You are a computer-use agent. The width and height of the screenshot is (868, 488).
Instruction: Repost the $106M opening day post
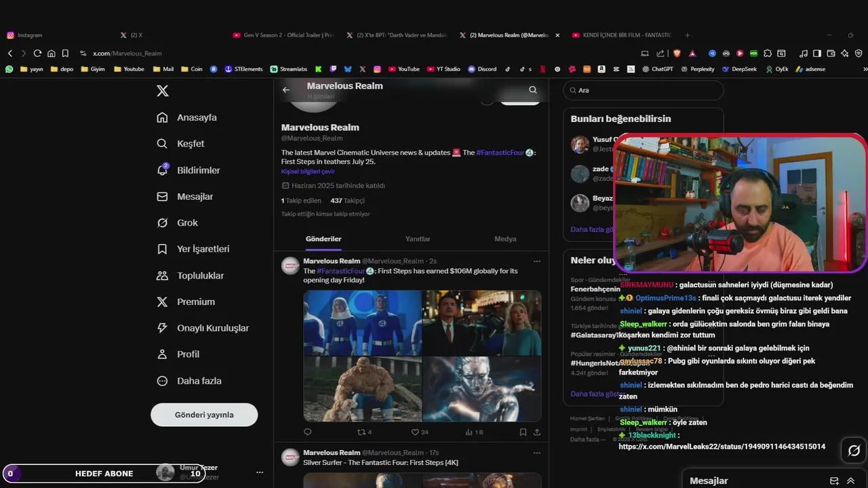click(364, 432)
